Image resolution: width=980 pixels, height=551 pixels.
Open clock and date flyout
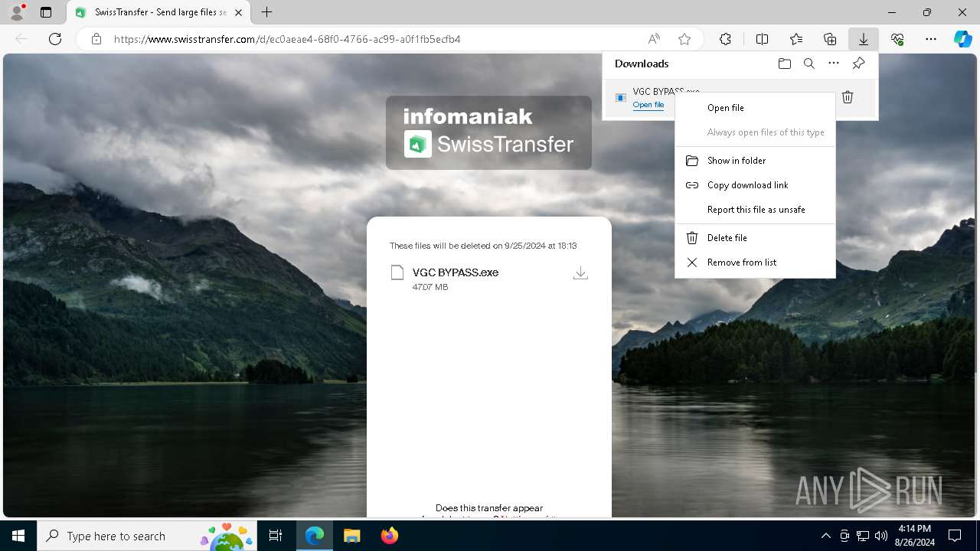(x=915, y=536)
